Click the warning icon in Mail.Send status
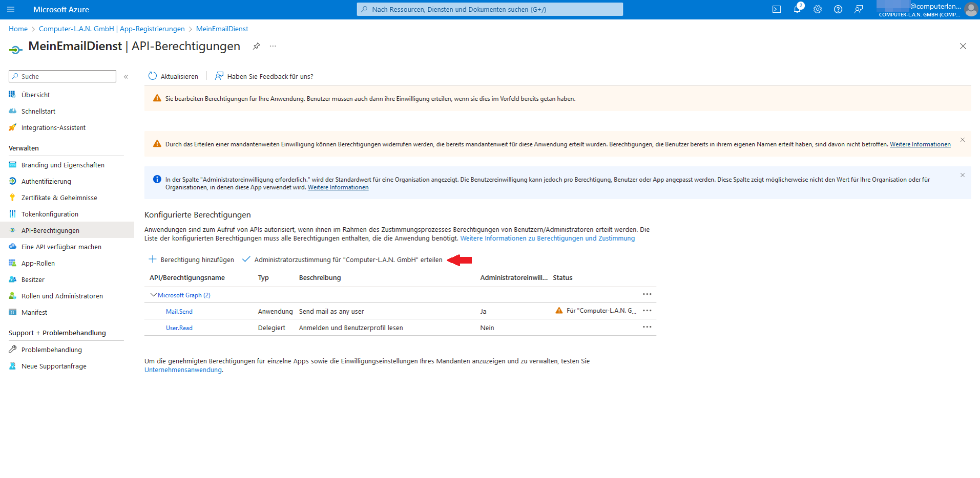Screen dimensions: 980x478 559,311
